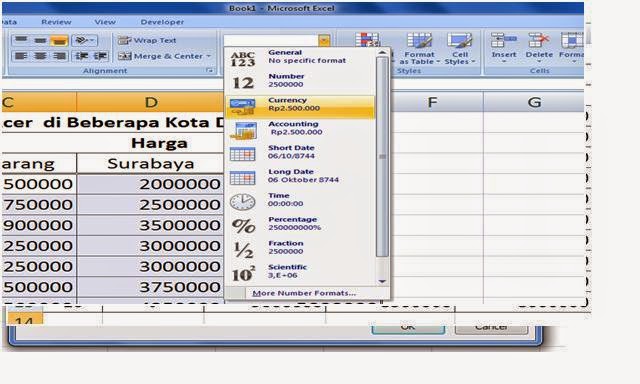
Task: Collapse the number format dropdown arrow
Action: pos(324,40)
